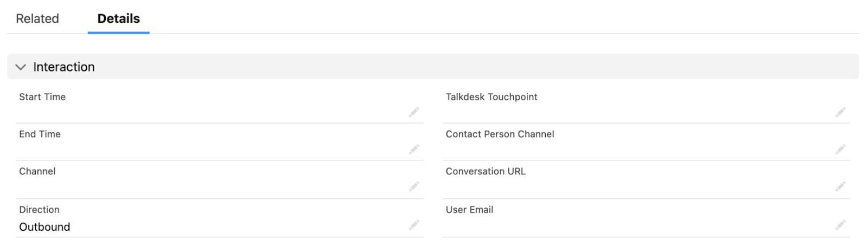Edit Talkdesk Touchpoint using its pencil icon
This screenshot has width=868, height=240.
[840, 112]
